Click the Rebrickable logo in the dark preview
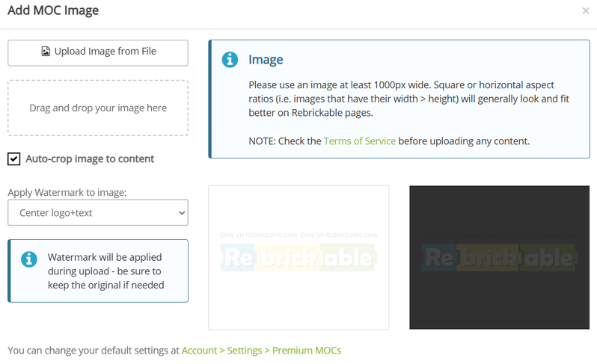597x364 pixels. (x=498, y=257)
